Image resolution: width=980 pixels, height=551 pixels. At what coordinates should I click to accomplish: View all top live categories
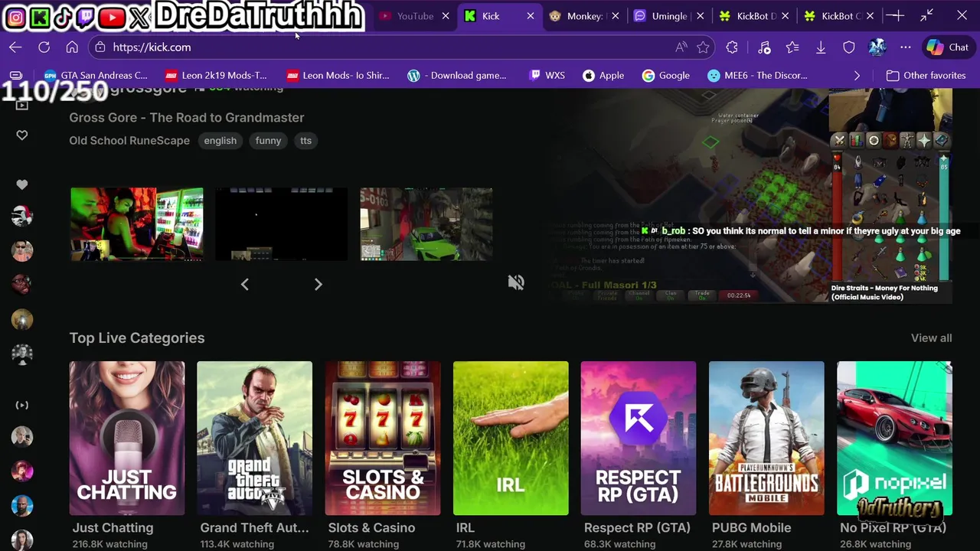click(x=931, y=337)
